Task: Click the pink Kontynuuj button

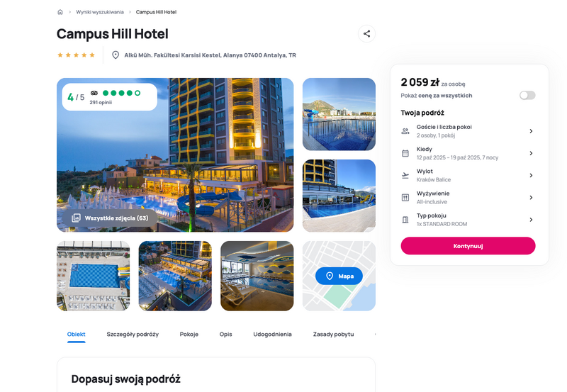Action: [468, 246]
